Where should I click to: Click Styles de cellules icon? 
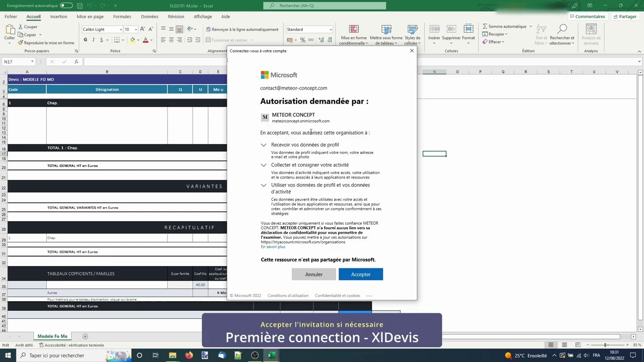point(413,30)
